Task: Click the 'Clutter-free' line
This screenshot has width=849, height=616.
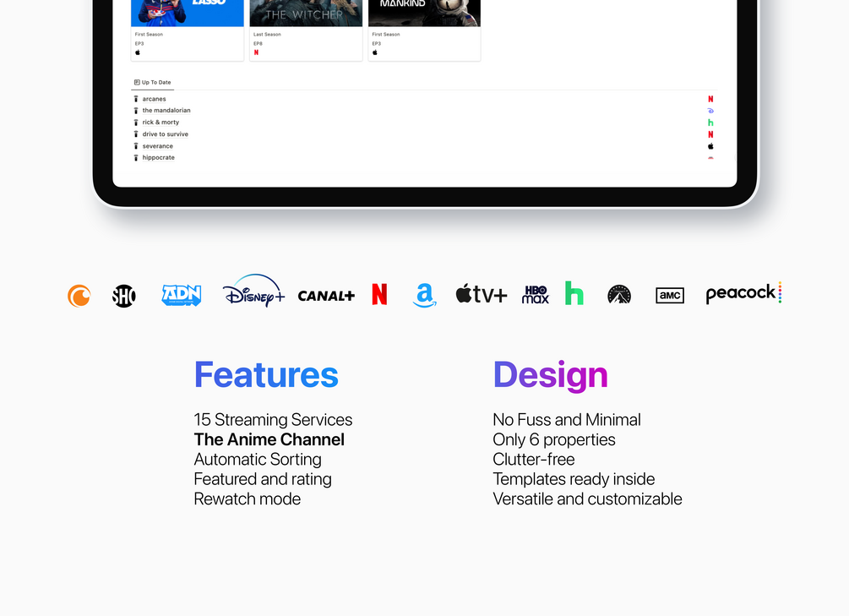Action: pos(534,460)
